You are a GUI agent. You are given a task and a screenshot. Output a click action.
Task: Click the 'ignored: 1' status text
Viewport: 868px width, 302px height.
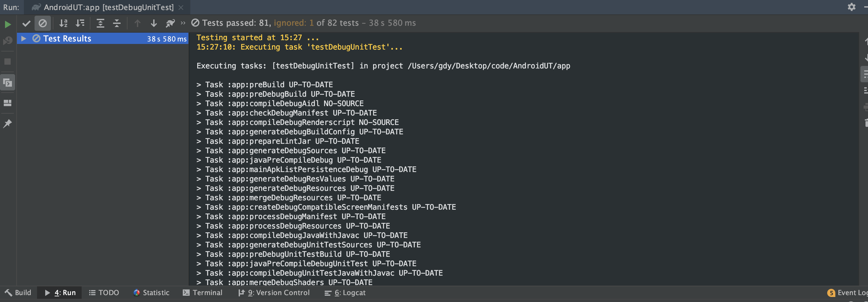(294, 23)
